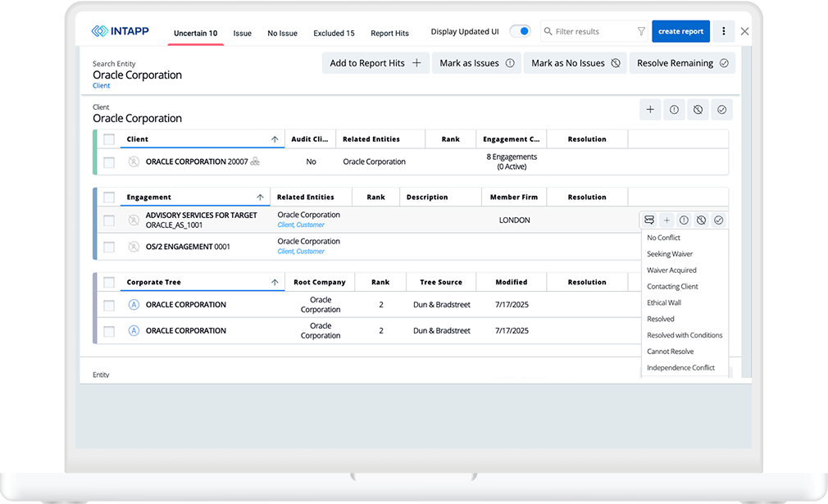
Task: Click the Mark as No Issues button
Action: (x=577, y=63)
